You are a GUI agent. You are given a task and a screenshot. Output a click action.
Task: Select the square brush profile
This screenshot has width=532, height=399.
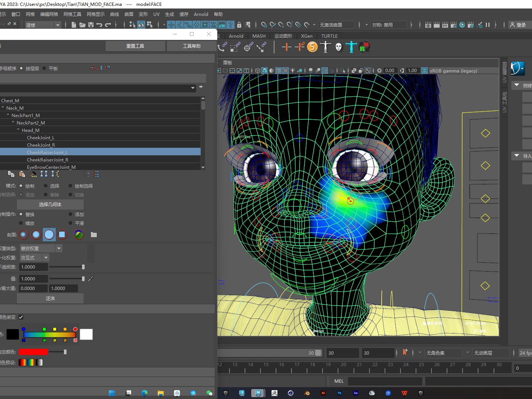(62, 235)
